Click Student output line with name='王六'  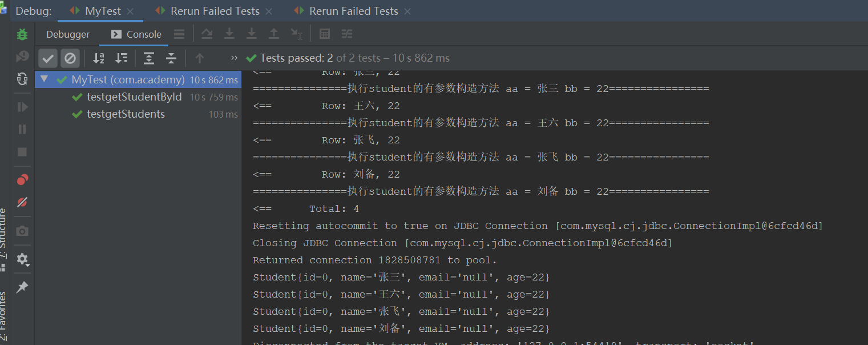[401, 294]
